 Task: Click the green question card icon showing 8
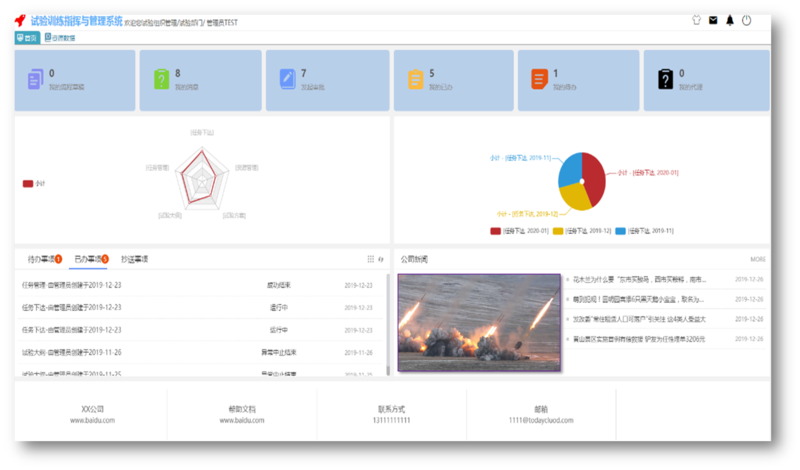coord(160,80)
